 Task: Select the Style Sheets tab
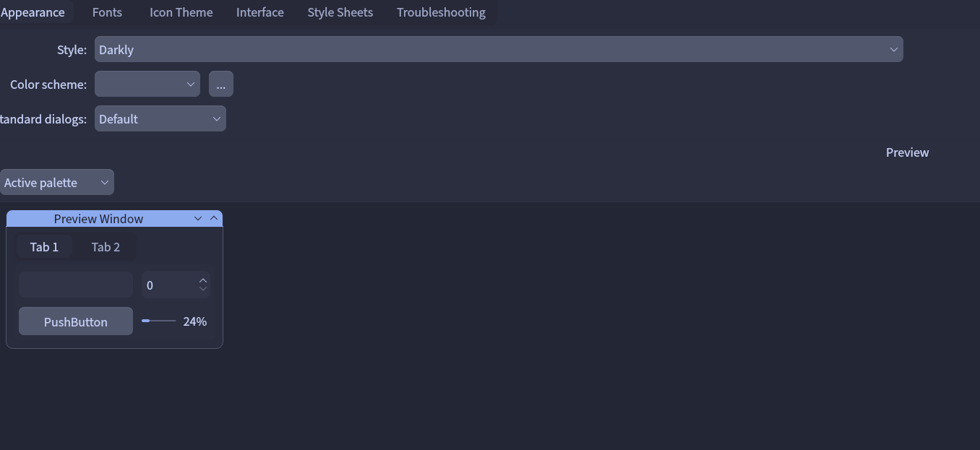coord(340,12)
